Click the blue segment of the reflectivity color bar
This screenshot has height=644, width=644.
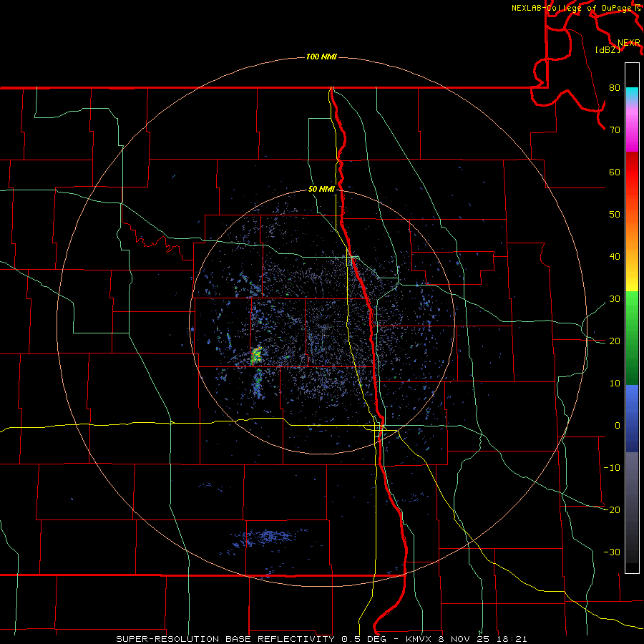[632, 419]
